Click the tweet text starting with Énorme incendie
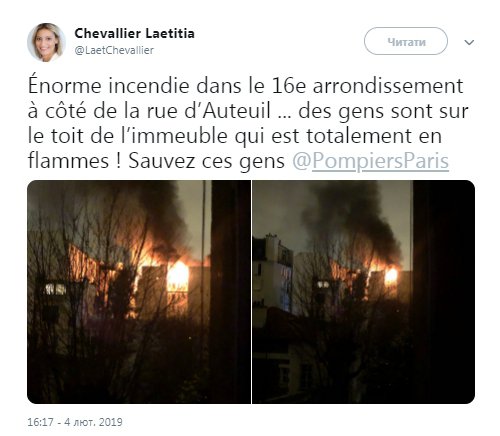Image resolution: width=500 pixels, height=436 pixels. pos(248,123)
